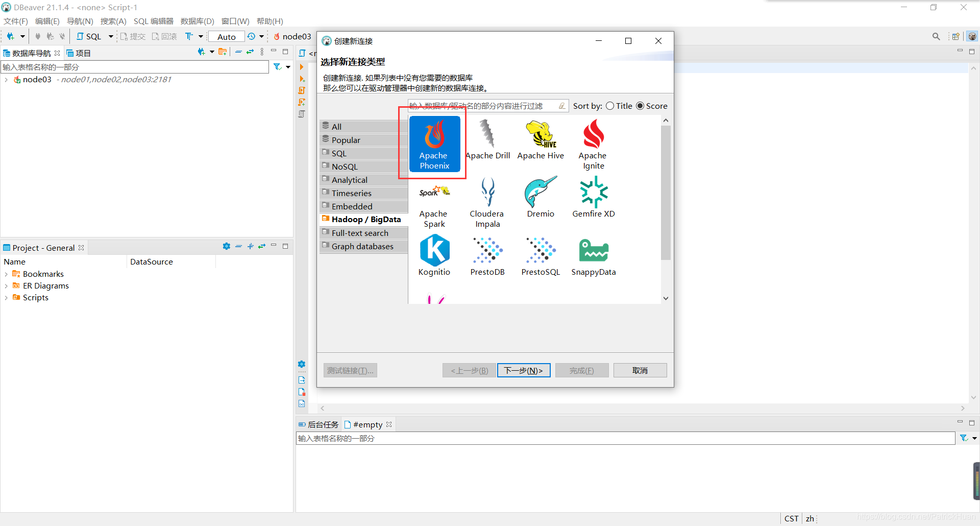This screenshot has width=980, height=526.
Task: Select the Dremio narwhal icon
Action: pos(541,198)
